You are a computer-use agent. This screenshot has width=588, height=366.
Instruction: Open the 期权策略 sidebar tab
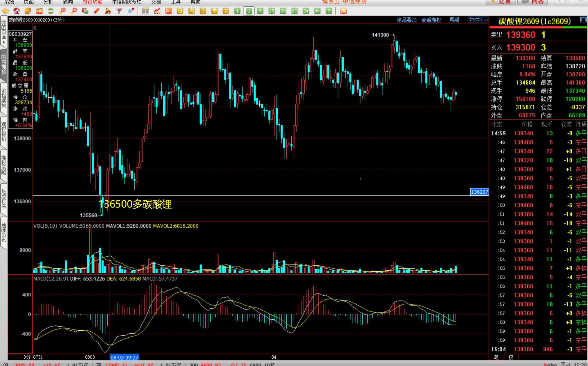[4, 166]
